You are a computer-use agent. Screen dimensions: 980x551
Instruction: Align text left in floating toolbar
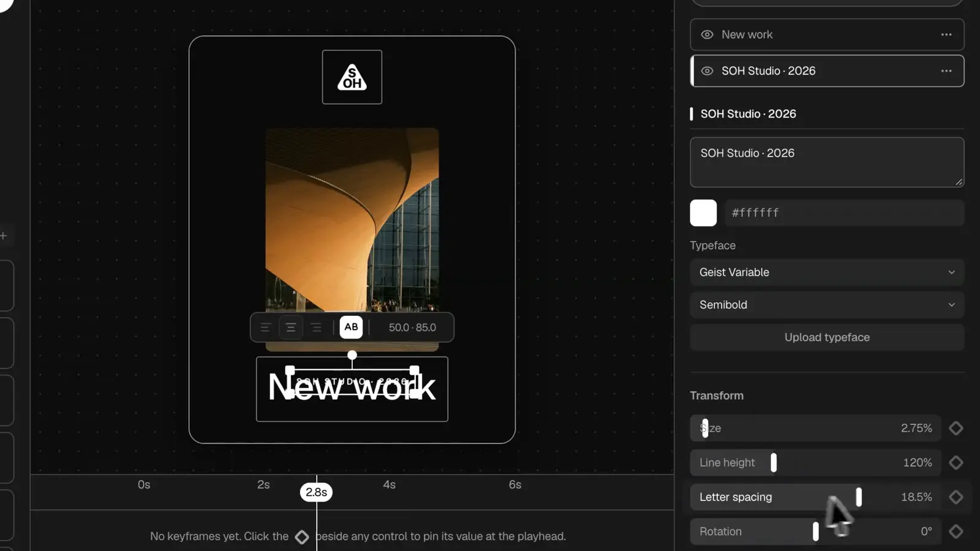pos(265,328)
